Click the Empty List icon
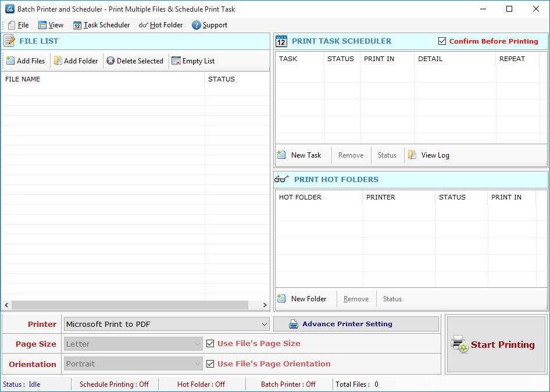 tap(175, 60)
